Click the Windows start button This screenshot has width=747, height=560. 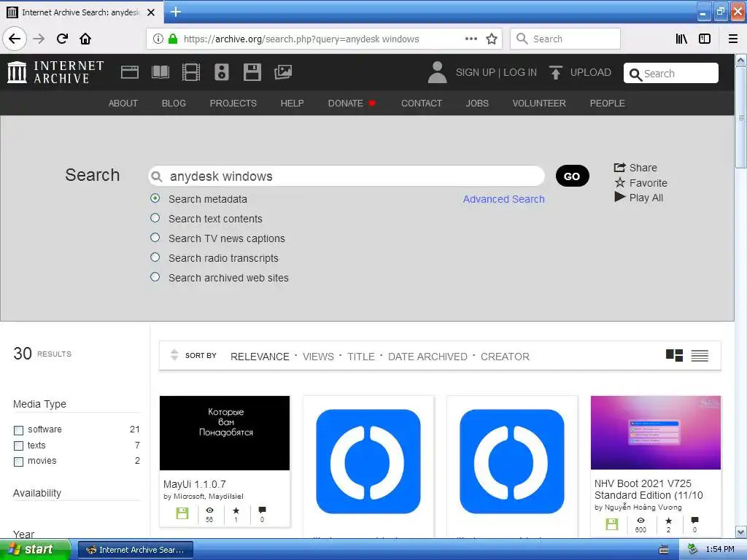(x=35, y=550)
